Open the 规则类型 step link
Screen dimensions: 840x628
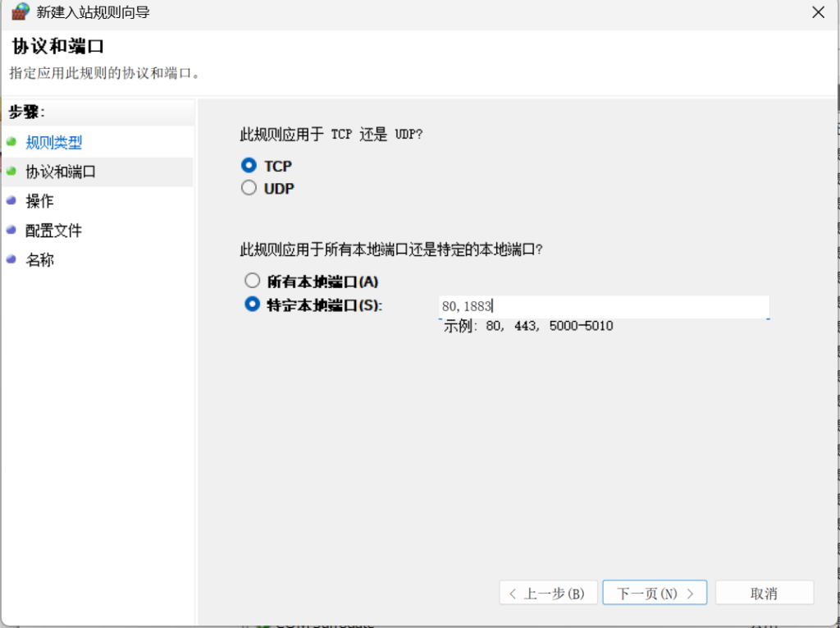click(x=54, y=142)
